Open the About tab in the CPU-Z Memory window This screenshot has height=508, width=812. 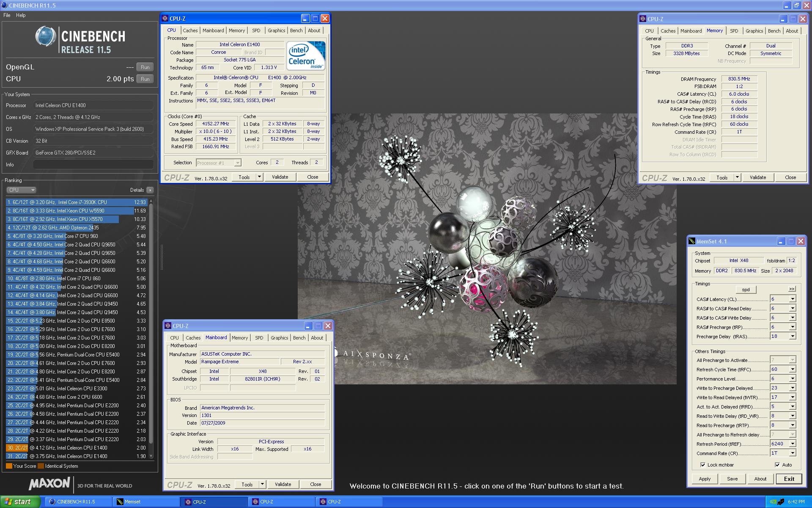(792, 31)
